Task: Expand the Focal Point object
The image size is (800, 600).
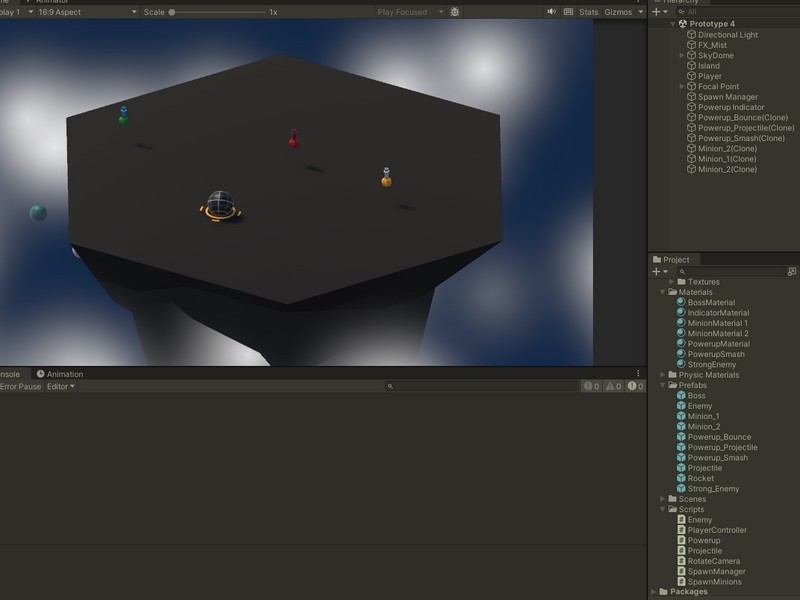Action: (x=682, y=87)
